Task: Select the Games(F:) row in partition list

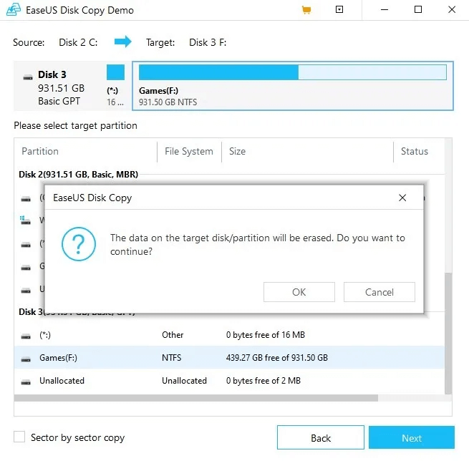Action: click(x=229, y=358)
